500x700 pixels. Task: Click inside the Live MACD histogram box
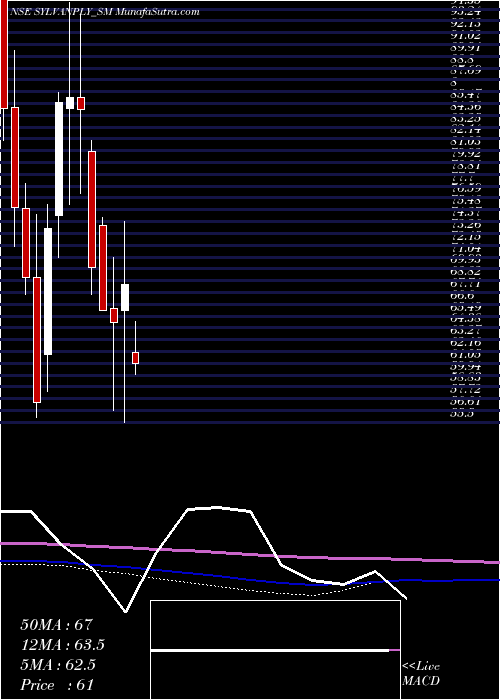coord(275,650)
